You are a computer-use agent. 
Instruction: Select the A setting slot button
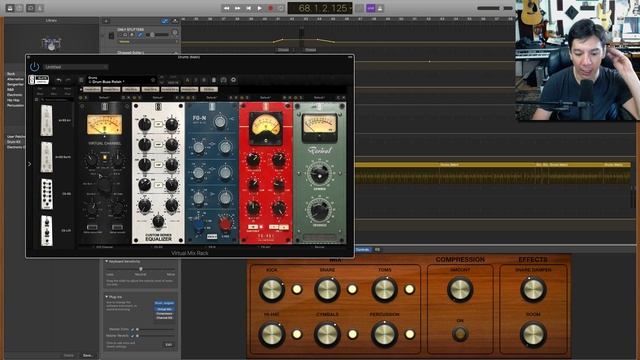tap(187, 80)
